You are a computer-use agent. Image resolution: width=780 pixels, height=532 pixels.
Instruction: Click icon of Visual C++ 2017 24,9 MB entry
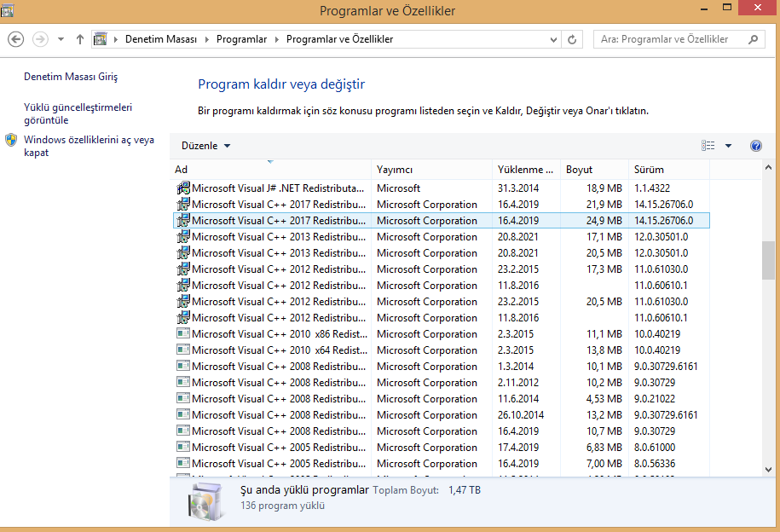pyautogui.click(x=183, y=221)
